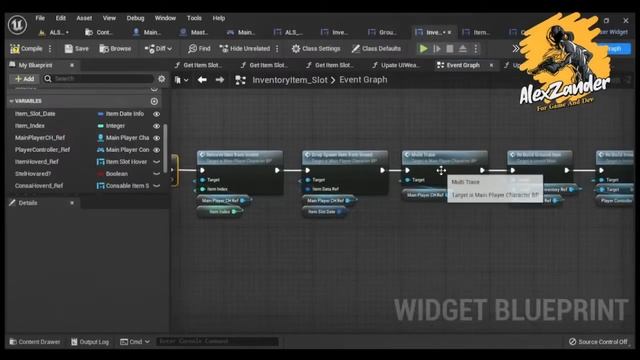Screen dimensions: 640x360
Task: Toggle visibility eye for PlayerController_Ref
Action: pos(156,150)
